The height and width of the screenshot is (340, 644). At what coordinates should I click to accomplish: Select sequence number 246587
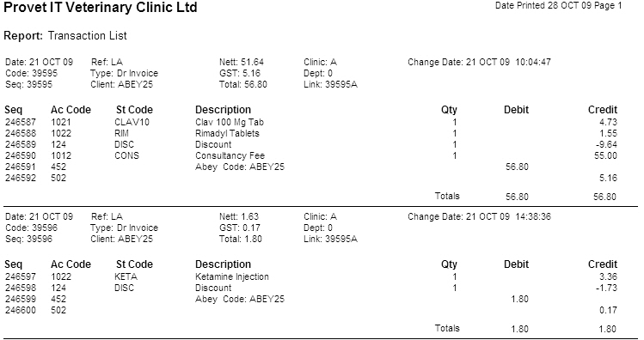(x=21, y=122)
